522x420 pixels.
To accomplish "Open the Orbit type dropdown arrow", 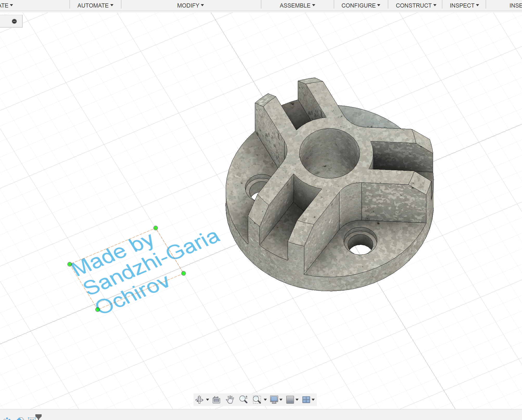I will 207,400.
